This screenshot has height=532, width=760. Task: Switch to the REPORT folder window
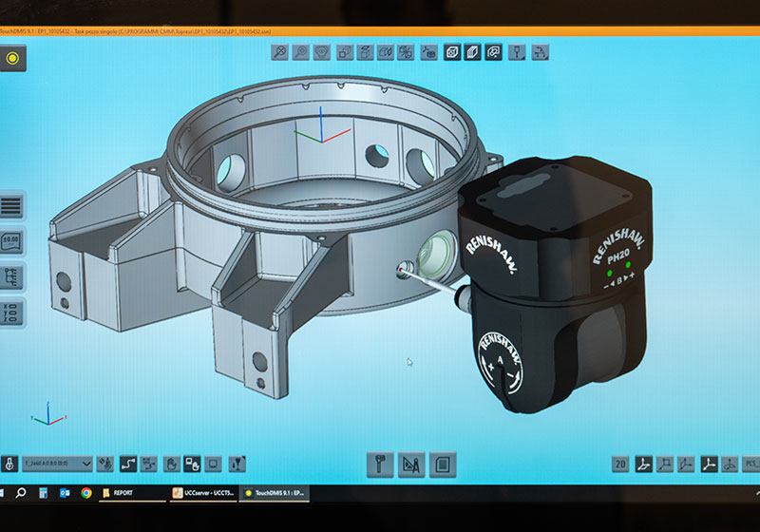pyautogui.click(x=132, y=493)
